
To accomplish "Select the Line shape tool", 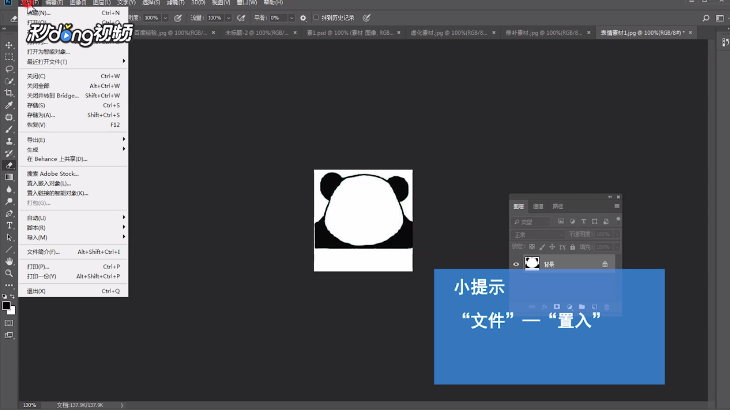I will (9, 249).
